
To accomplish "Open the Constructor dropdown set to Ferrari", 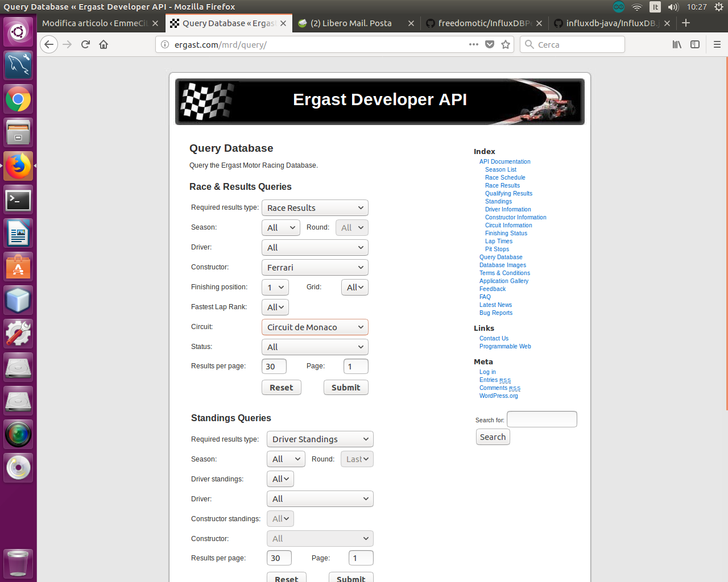I will click(x=315, y=268).
